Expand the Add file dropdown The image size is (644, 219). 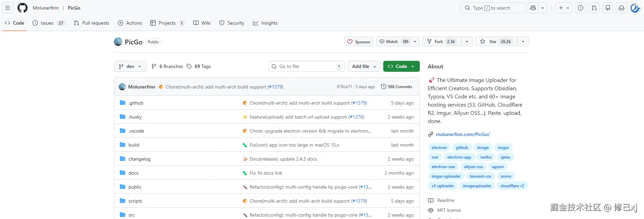(364, 66)
